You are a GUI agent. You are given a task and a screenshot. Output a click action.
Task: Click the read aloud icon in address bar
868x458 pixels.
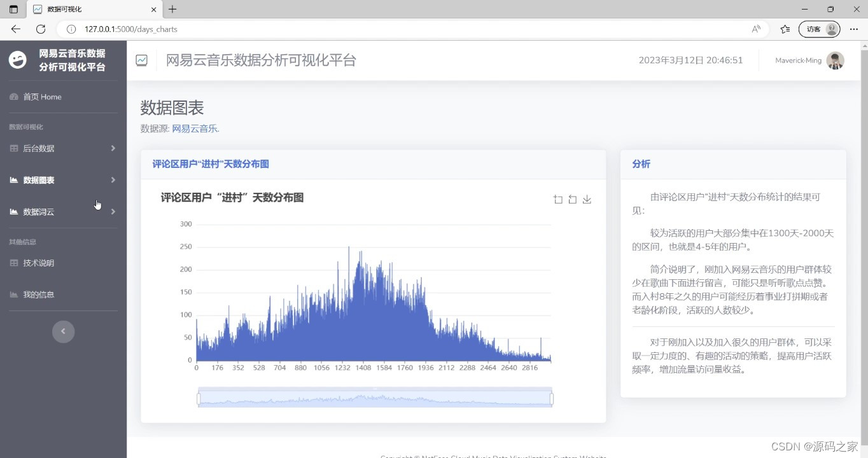pos(756,29)
